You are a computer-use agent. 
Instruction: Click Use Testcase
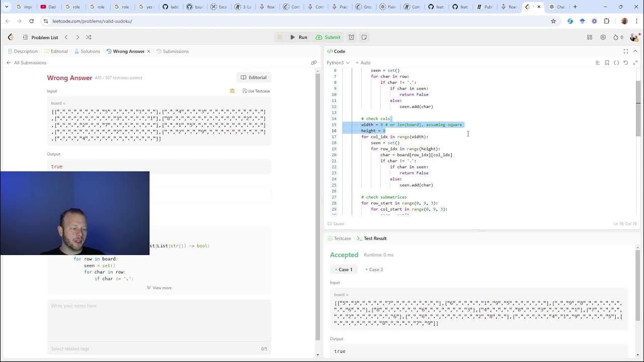tap(256, 91)
